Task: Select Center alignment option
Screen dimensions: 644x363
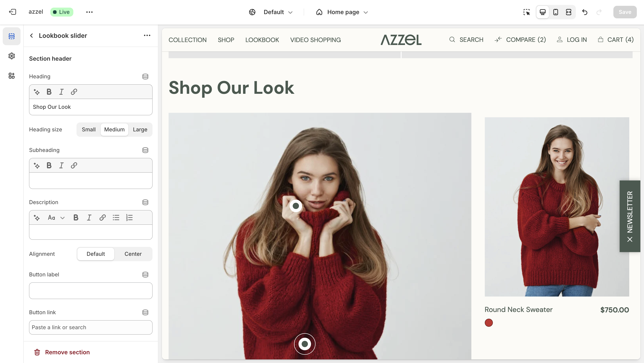Action: (133, 254)
